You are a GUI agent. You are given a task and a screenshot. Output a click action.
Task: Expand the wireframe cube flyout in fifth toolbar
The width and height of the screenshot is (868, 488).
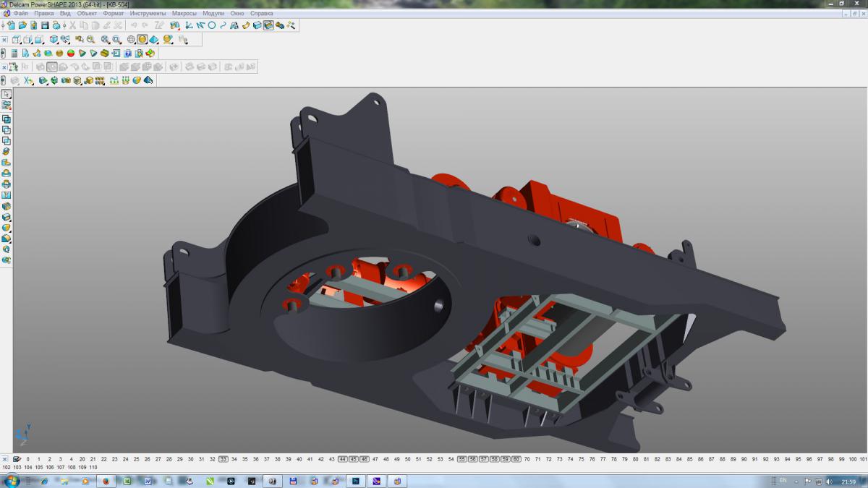click(77, 80)
